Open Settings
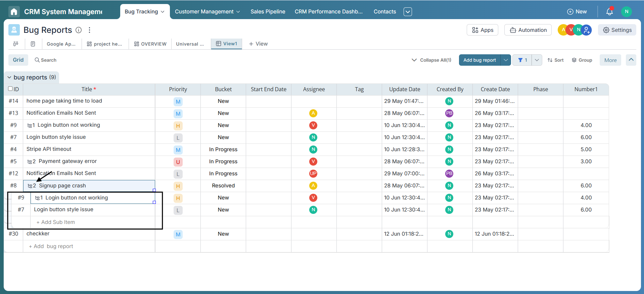Screen dimensions: 644x294 pyautogui.click(x=617, y=30)
